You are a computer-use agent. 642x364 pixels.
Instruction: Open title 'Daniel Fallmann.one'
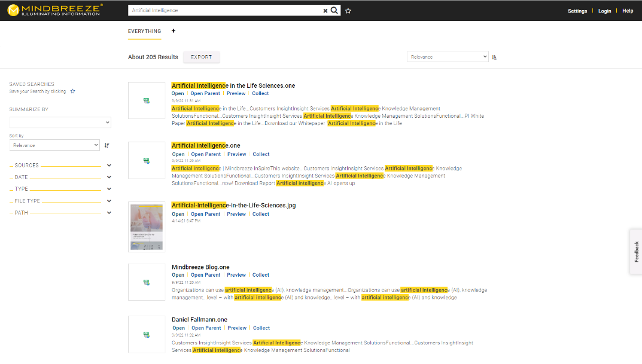tap(199, 319)
